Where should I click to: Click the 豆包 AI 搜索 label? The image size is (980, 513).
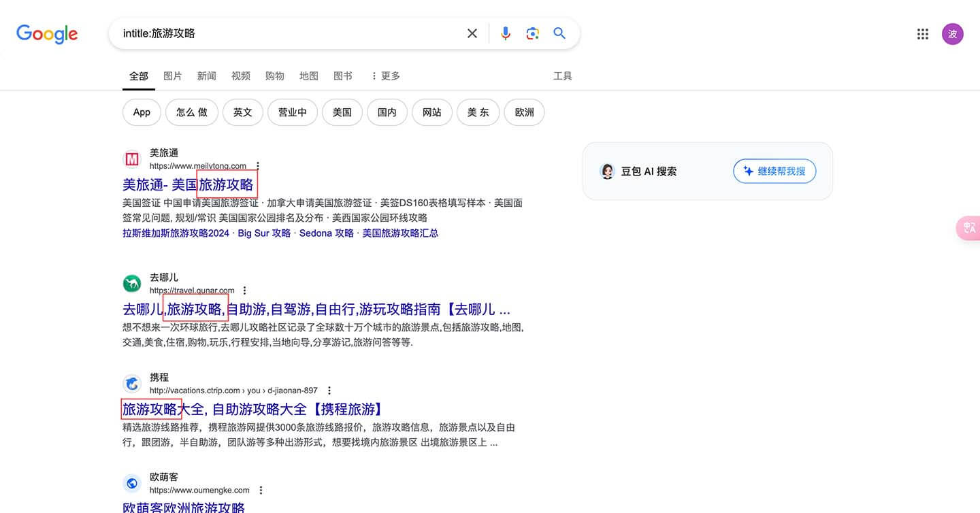tap(649, 171)
